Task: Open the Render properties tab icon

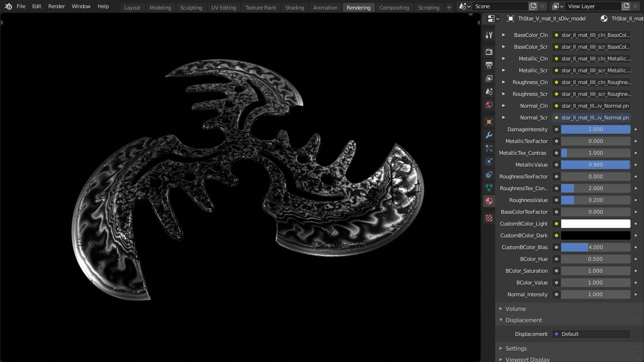Action: tap(489, 52)
